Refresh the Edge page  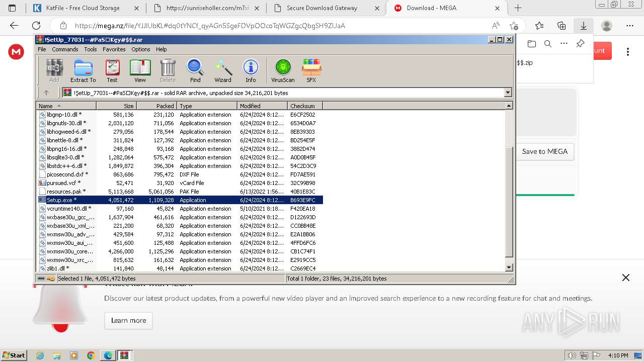(36, 26)
